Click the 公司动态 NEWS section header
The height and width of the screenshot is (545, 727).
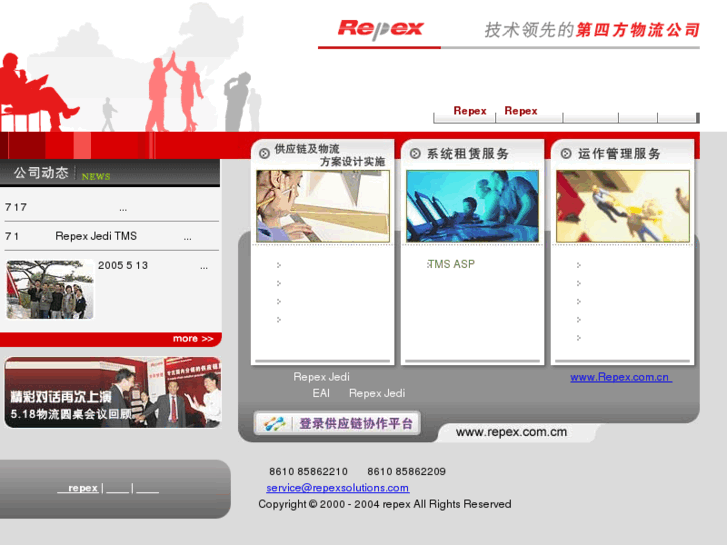coord(110,173)
